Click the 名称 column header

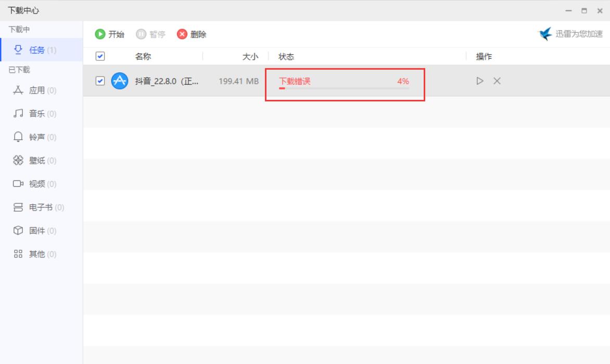coord(143,56)
